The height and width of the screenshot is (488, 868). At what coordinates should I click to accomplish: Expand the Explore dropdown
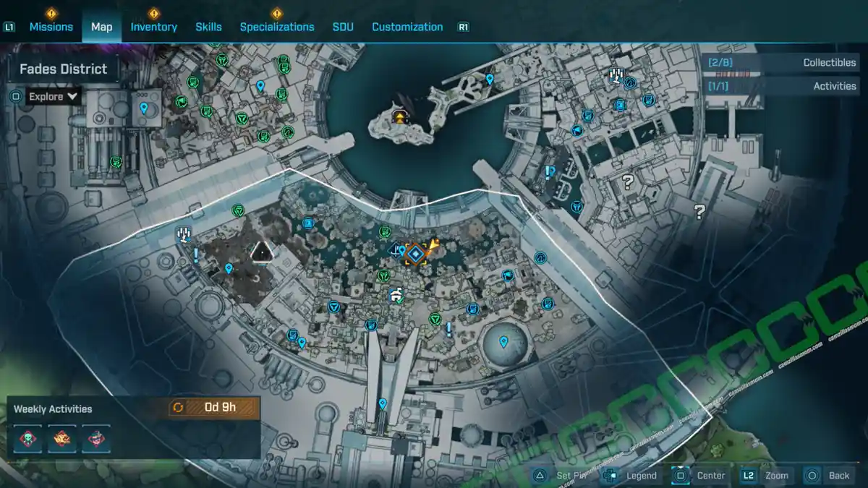point(54,96)
